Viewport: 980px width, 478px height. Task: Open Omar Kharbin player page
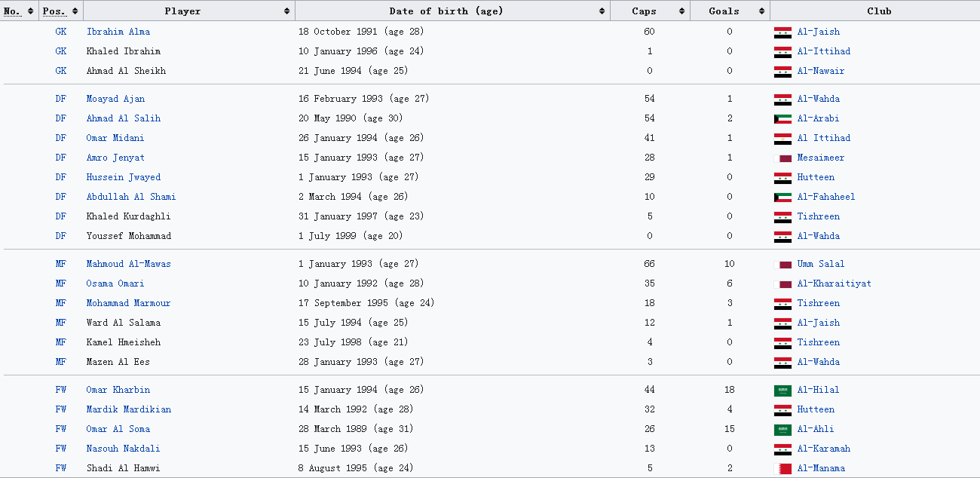pos(118,390)
